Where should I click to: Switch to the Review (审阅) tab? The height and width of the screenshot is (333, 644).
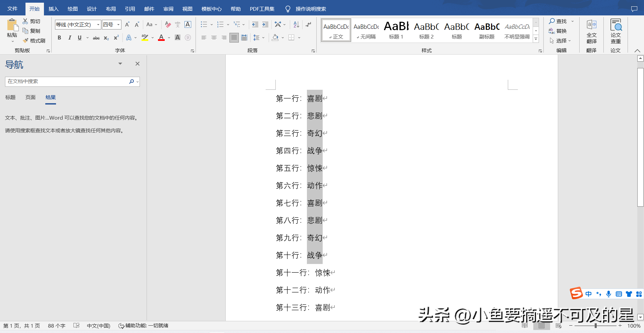[x=168, y=9]
